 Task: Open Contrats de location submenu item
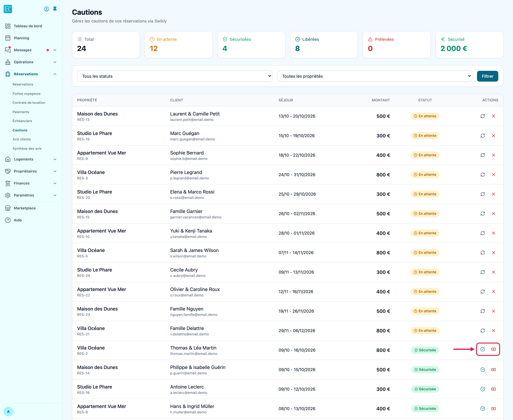click(29, 103)
